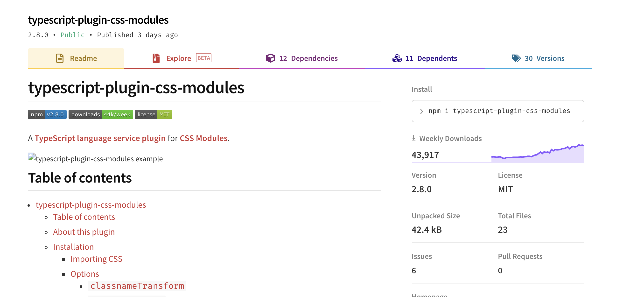The height and width of the screenshot is (297, 644).
Task: Copy the npm i install command
Action: tap(499, 111)
